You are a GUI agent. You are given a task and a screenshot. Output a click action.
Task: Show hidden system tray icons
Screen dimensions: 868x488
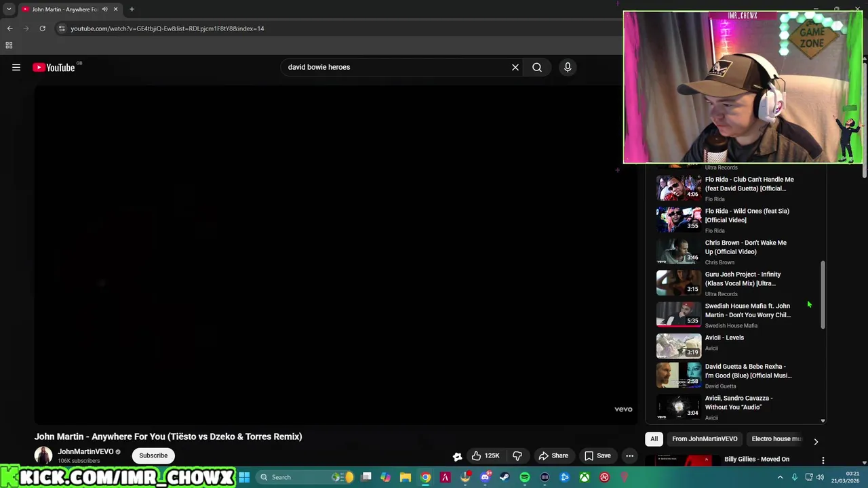[x=780, y=477]
